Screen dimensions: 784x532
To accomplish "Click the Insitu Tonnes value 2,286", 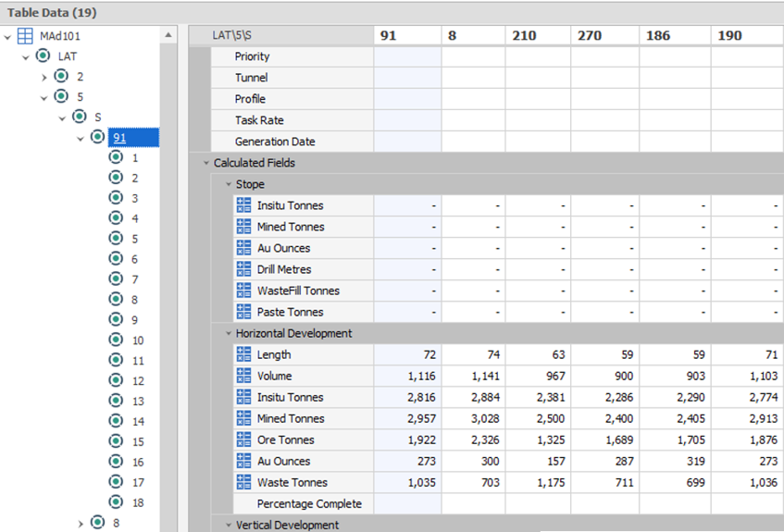I will (619, 398).
